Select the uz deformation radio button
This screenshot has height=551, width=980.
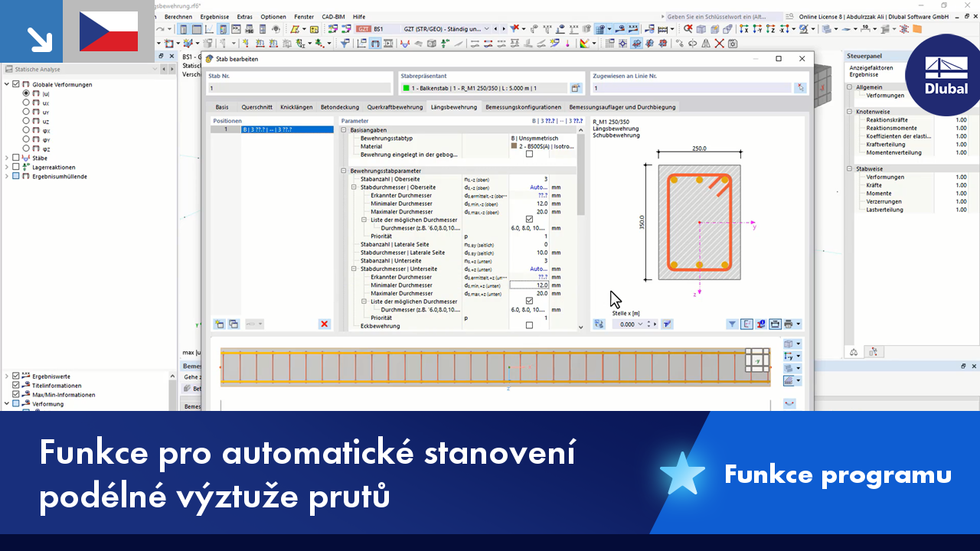pos(26,121)
